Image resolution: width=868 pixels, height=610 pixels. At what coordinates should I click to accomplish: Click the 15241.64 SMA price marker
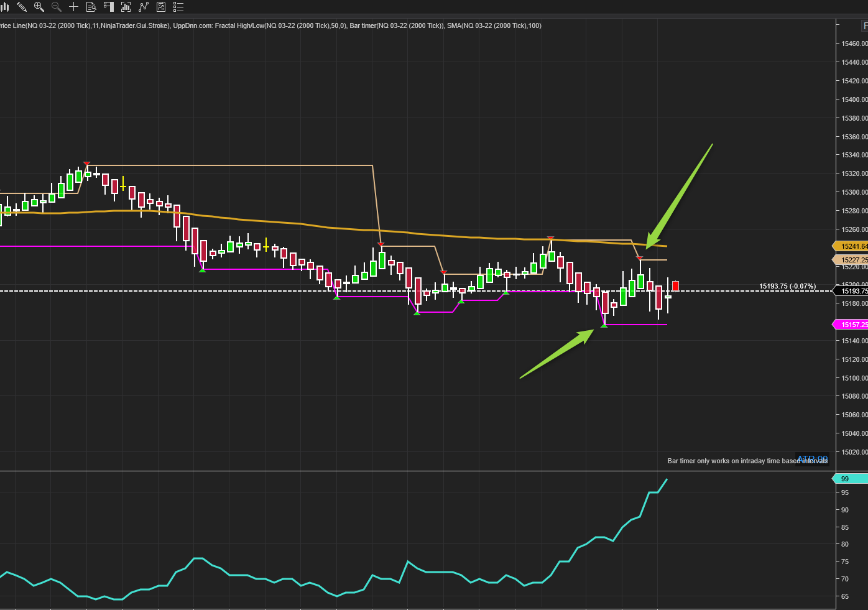pyautogui.click(x=851, y=246)
